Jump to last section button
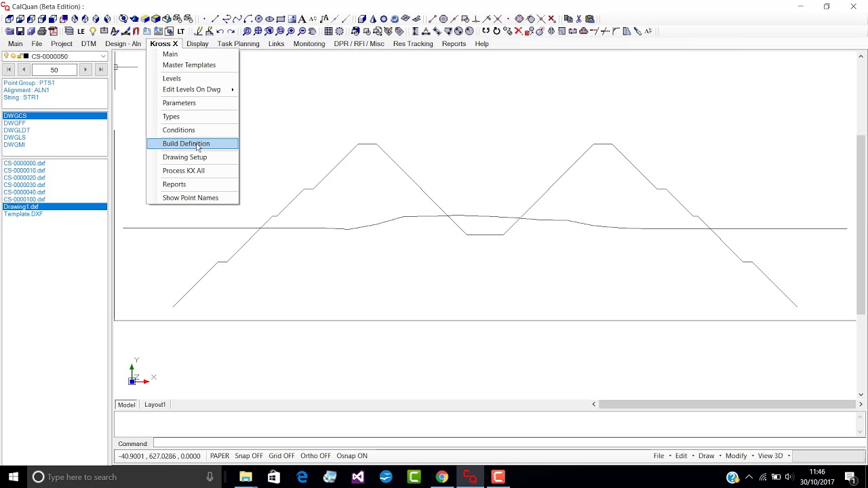The width and height of the screenshot is (868, 488). tap(100, 69)
